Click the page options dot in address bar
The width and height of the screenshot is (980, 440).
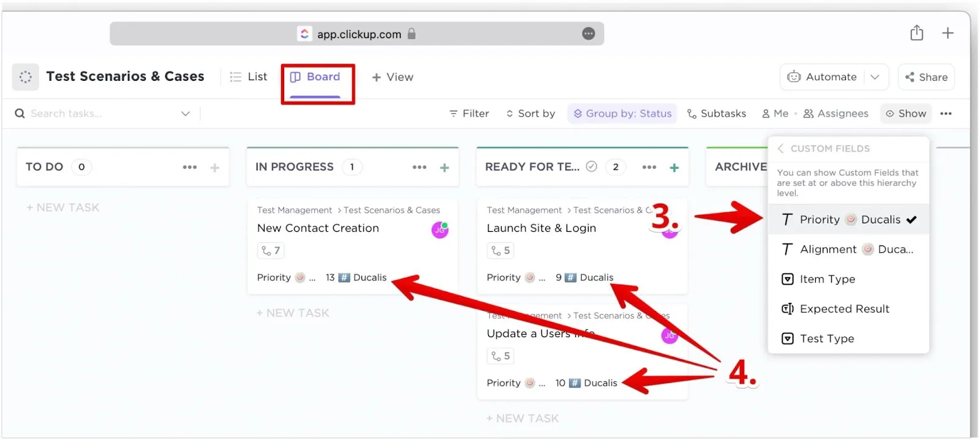(x=588, y=34)
